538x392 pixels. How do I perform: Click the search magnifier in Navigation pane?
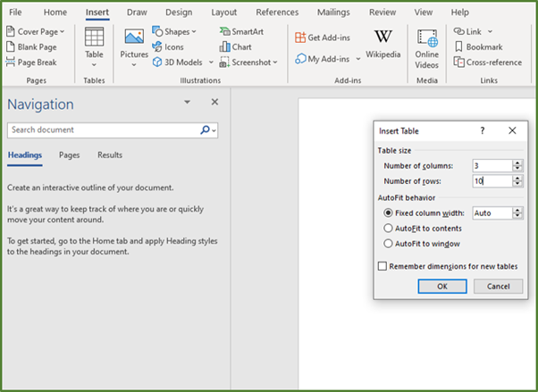(x=205, y=130)
